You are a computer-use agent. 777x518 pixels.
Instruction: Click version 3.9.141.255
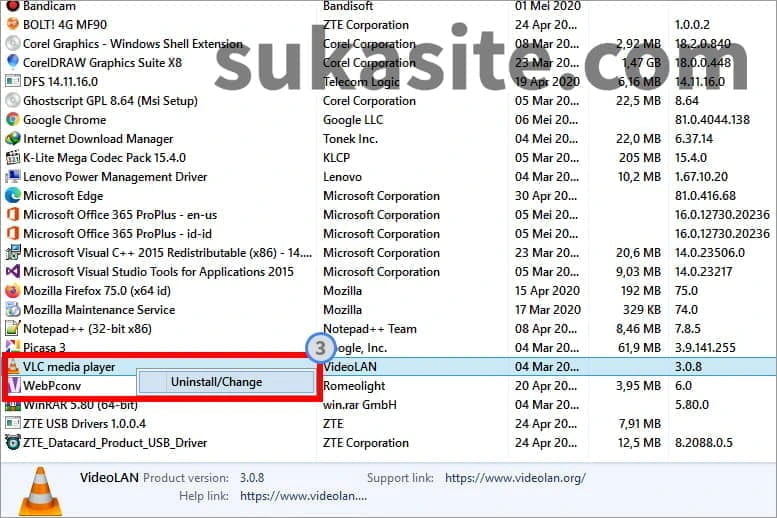click(705, 347)
